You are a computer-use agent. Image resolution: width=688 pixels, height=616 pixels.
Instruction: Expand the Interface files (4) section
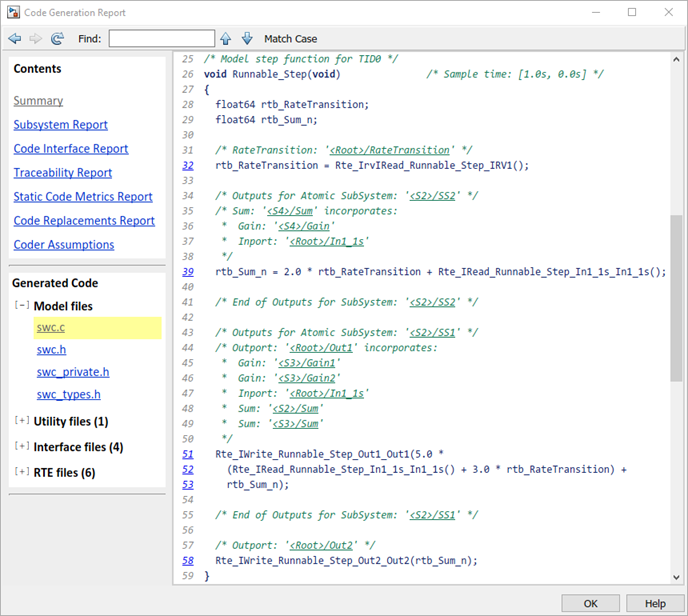click(22, 447)
